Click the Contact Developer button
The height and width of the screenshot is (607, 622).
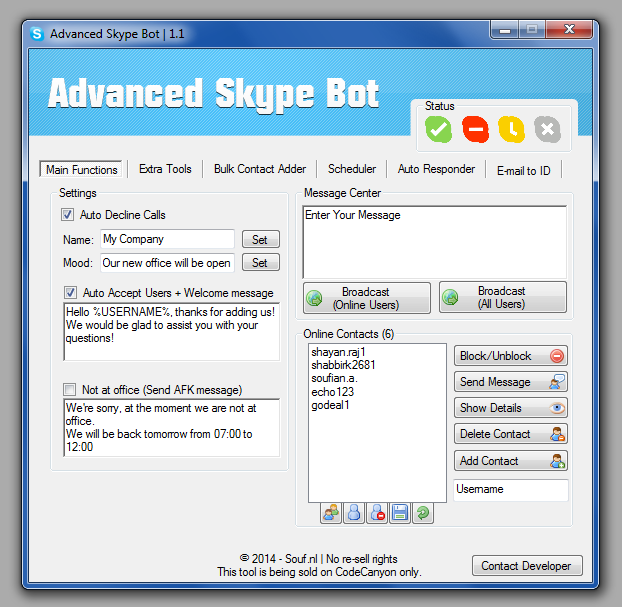[526, 566]
